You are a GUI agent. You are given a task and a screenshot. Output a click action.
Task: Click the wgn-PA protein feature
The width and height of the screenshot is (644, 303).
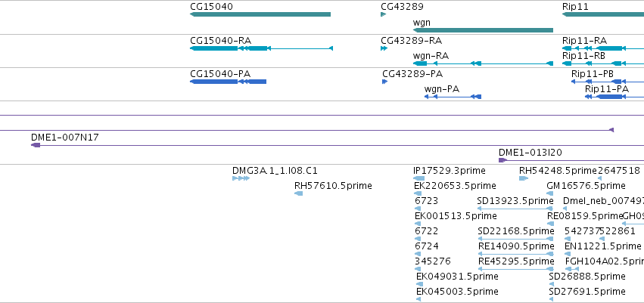(x=453, y=97)
